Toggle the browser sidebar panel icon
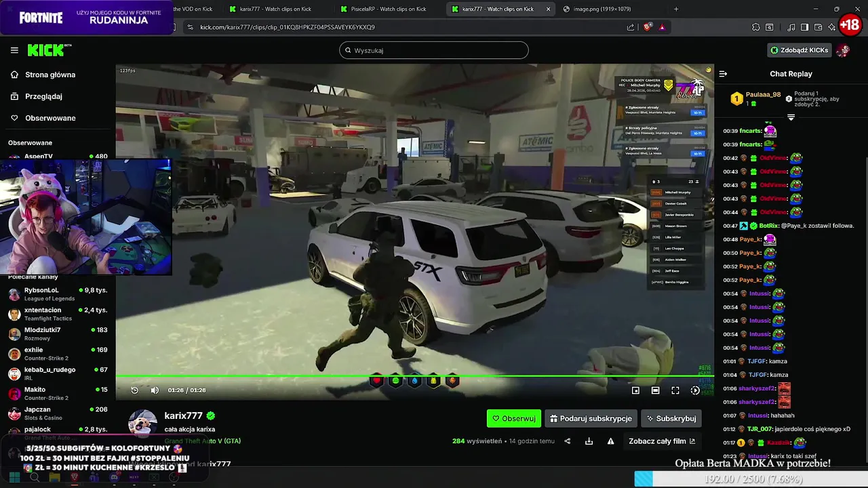This screenshot has width=868, height=488. pyautogui.click(x=804, y=27)
